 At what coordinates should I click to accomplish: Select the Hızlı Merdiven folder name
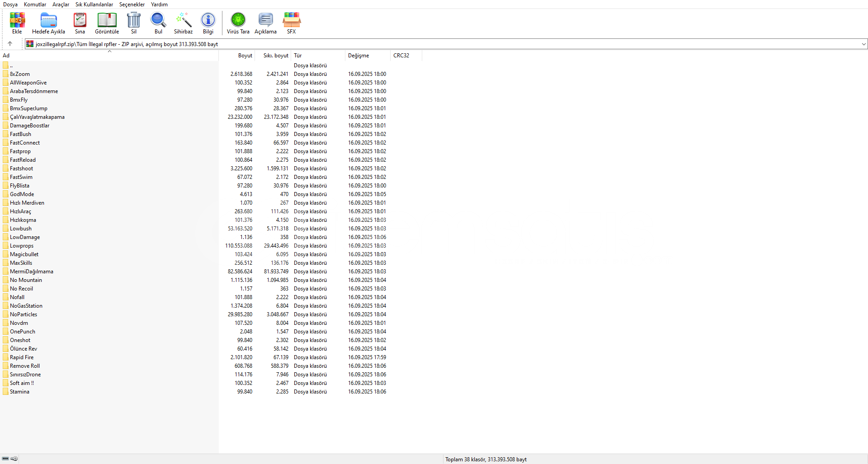pos(27,203)
